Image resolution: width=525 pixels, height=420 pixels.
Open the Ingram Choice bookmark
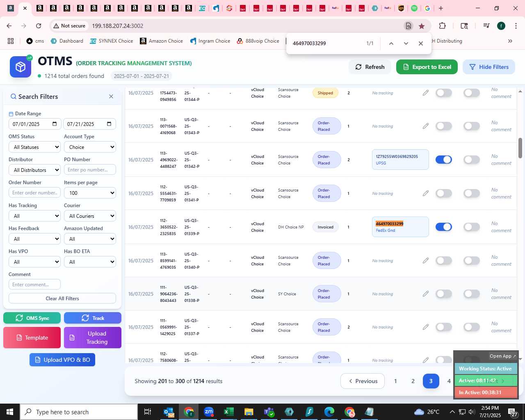click(x=210, y=41)
